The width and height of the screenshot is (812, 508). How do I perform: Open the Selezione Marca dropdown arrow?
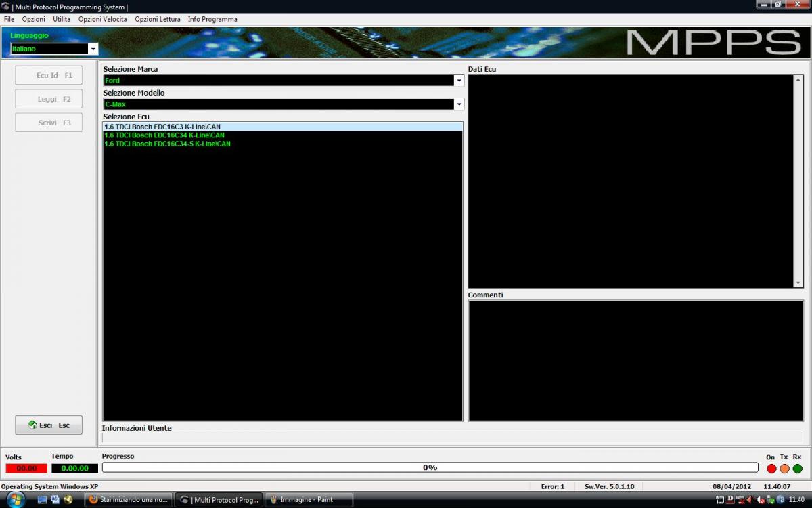pyautogui.click(x=459, y=81)
